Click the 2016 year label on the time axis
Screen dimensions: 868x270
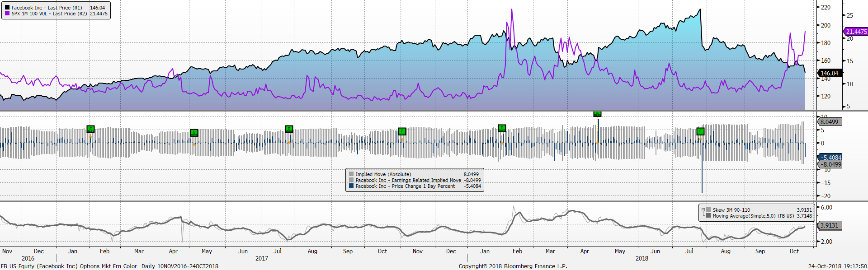[x=28, y=258]
